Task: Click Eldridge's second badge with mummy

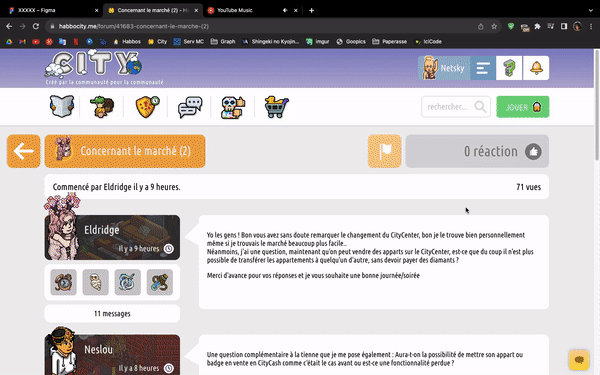Action: 96,282
